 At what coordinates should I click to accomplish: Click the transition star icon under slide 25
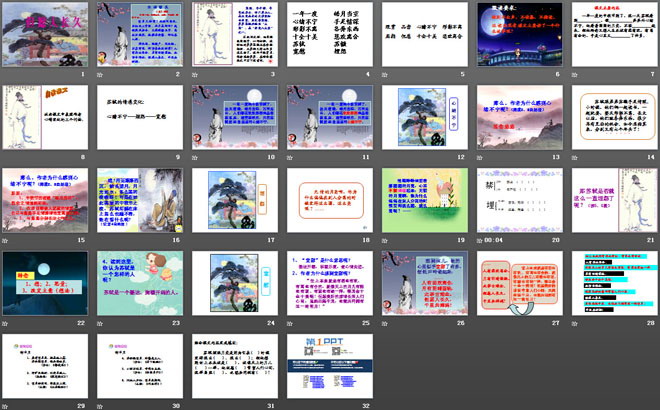(290, 323)
